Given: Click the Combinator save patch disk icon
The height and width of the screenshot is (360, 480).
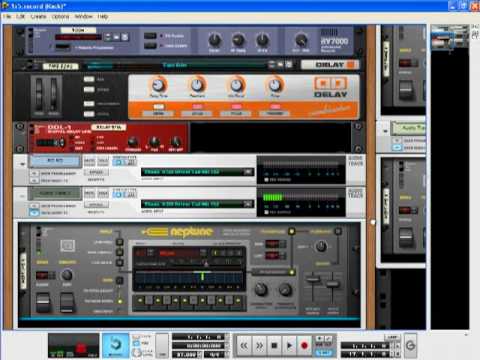Looking at the screenshot, I should click(x=289, y=64).
